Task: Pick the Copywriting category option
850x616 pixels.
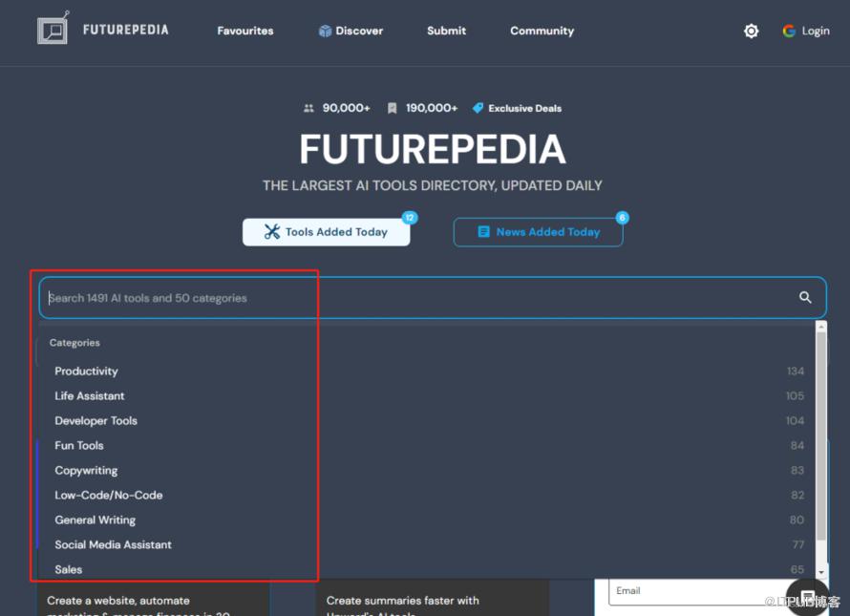Action: (x=86, y=471)
